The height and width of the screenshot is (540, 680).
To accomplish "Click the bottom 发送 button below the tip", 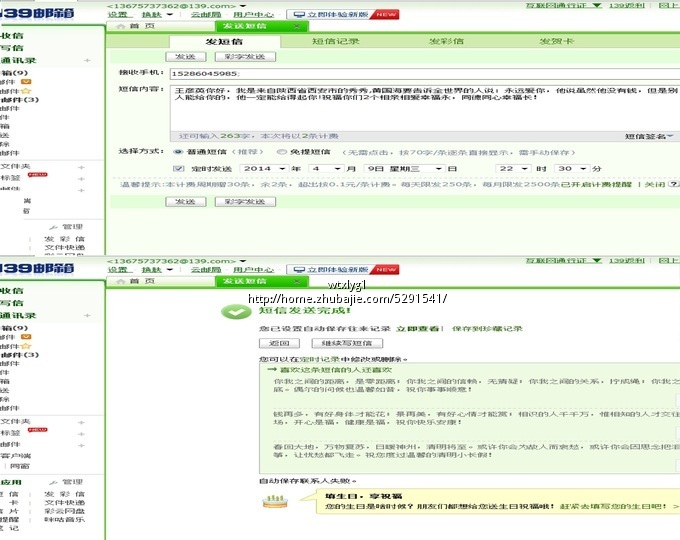I will 186,202.
